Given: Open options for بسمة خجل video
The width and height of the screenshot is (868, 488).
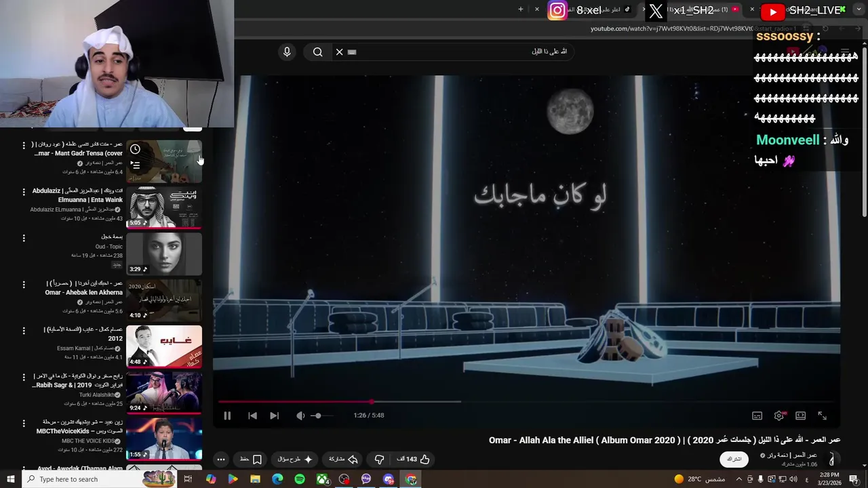Looking at the screenshot, I should click(24, 238).
